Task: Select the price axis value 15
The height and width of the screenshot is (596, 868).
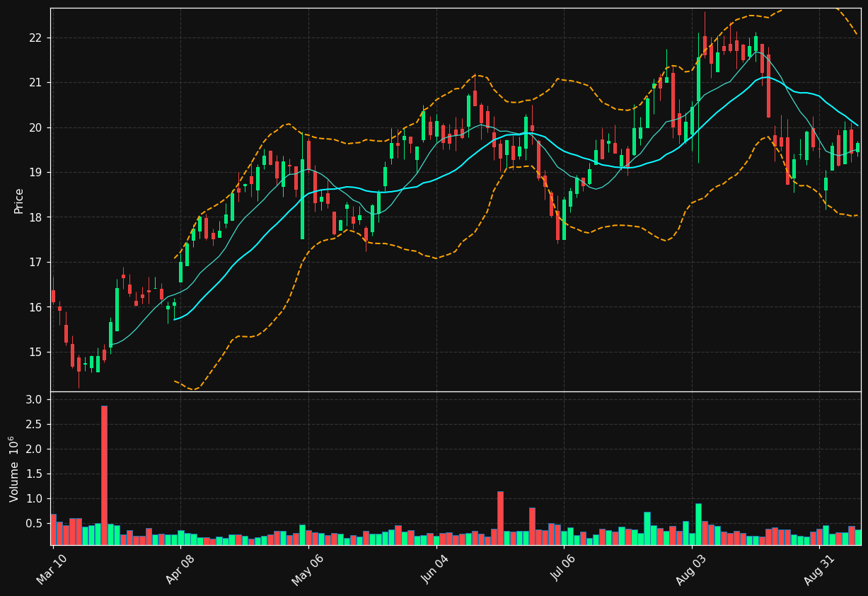Action: tap(36, 353)
